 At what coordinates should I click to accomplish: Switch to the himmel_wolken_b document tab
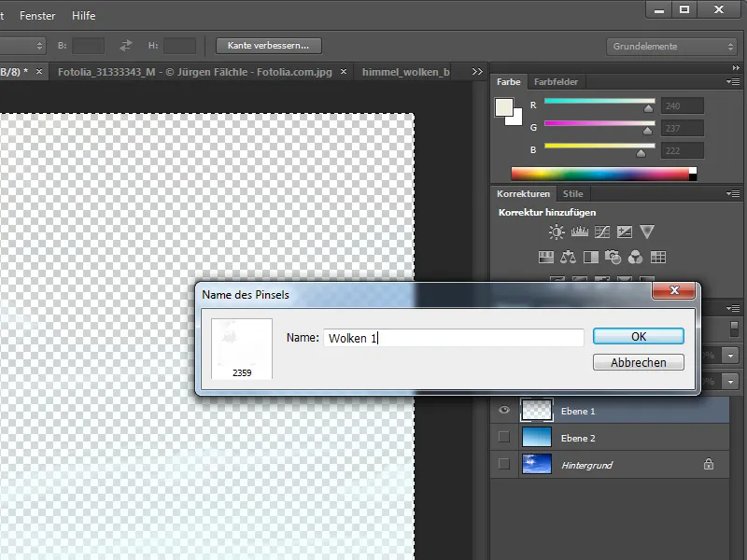coord(405,72)
